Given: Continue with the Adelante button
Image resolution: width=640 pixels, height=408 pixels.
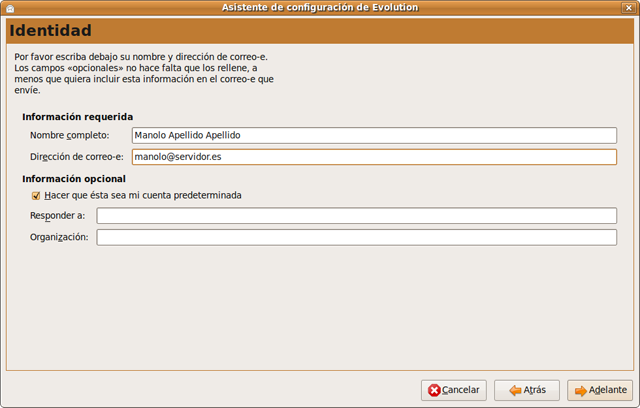Looking at the screenshot, I should click(600, 390).
